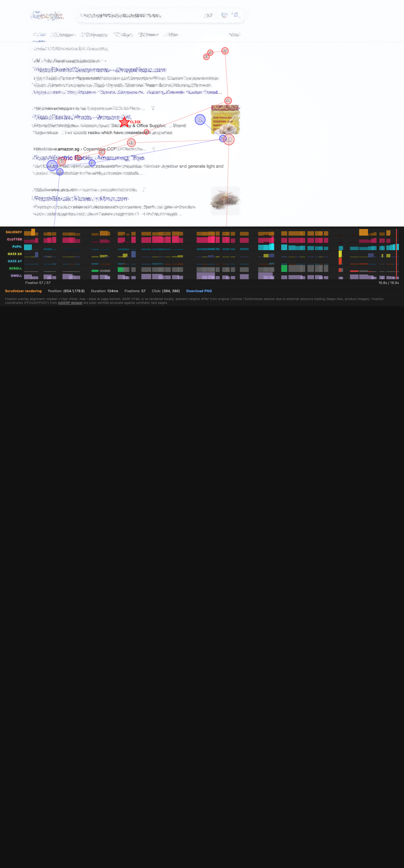Click large red fixation marker 48

[x=229, y=140]
